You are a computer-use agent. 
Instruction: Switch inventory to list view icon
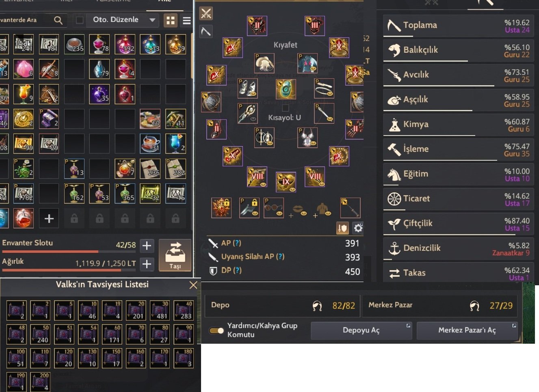(x=187, y=20)
